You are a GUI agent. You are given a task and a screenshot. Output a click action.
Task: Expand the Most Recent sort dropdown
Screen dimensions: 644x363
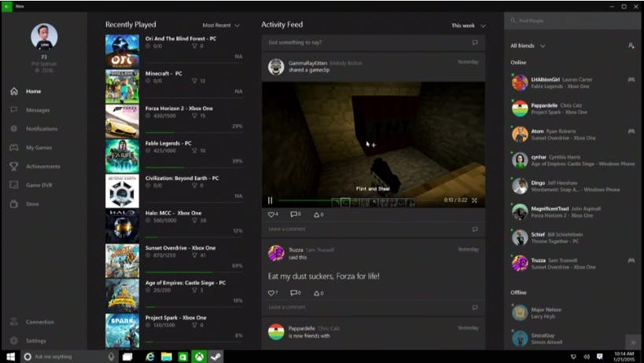[221, 25]
